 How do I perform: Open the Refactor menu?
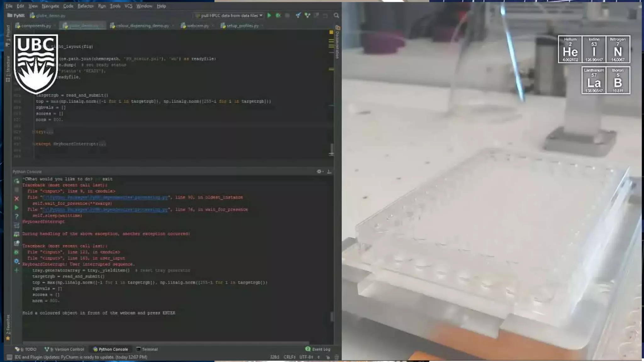(85, 6)
